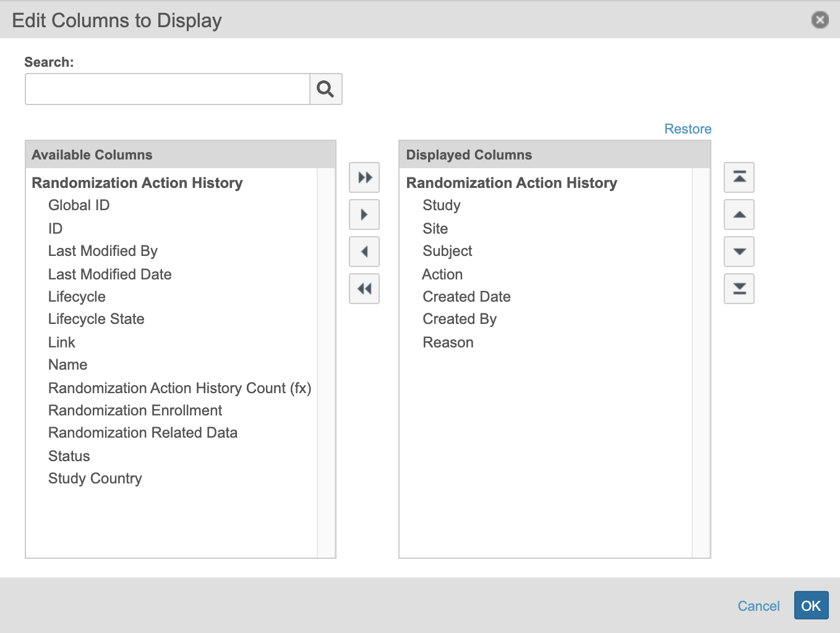Select Reason in Displayed Columns
This screenshot has height=633, width=840.
(x=448, y=342)
